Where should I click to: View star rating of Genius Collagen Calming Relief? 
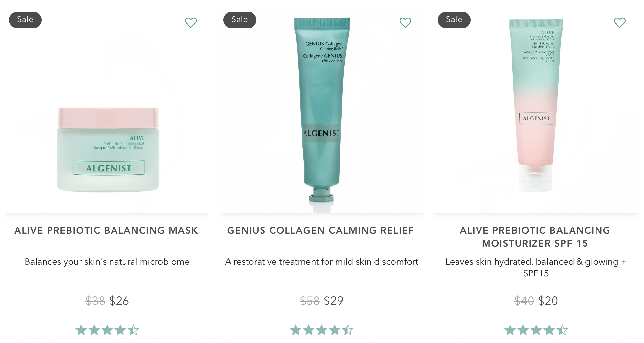(321, 330)
